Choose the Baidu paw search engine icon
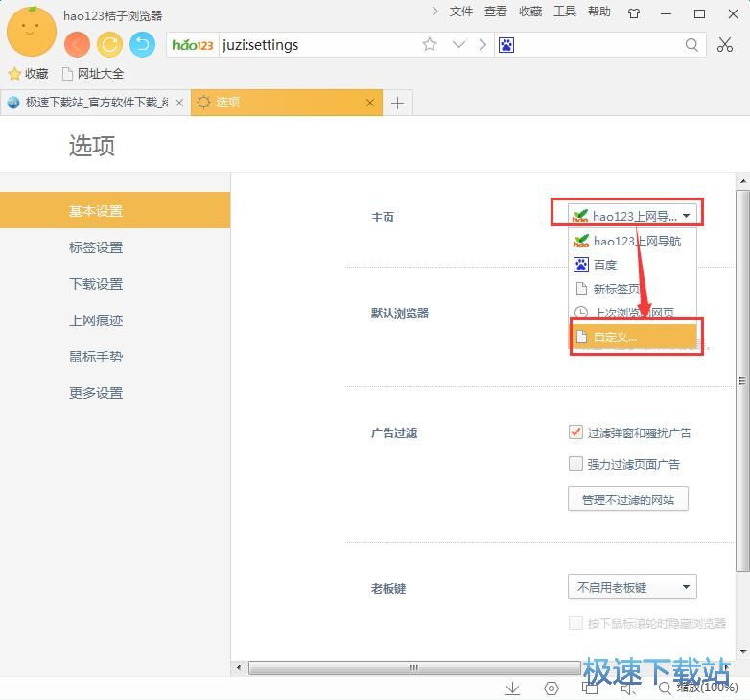 (506, 45)
